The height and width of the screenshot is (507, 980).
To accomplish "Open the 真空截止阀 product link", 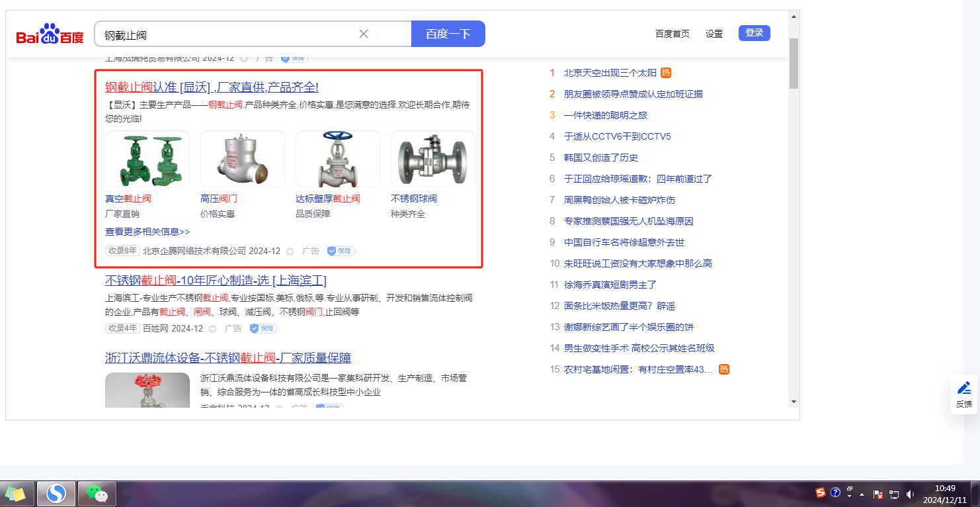I will click(x=128, y=199).
